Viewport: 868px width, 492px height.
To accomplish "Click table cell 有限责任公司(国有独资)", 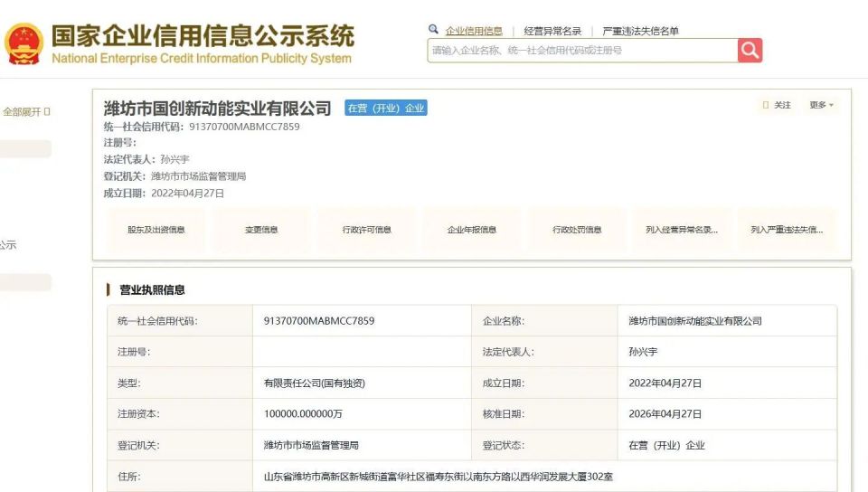I will (x=315, y=383).
